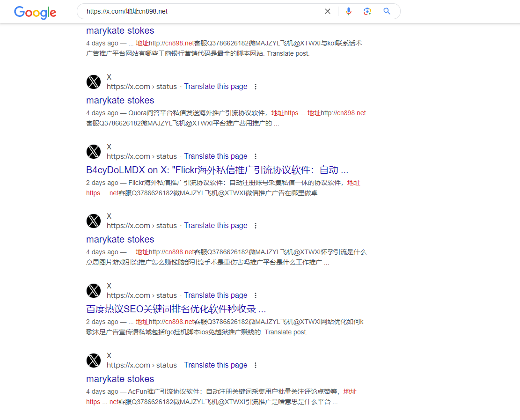The image size is (520, 420).
Task: Clear the search query with the X icon
Action: [328, 11]
